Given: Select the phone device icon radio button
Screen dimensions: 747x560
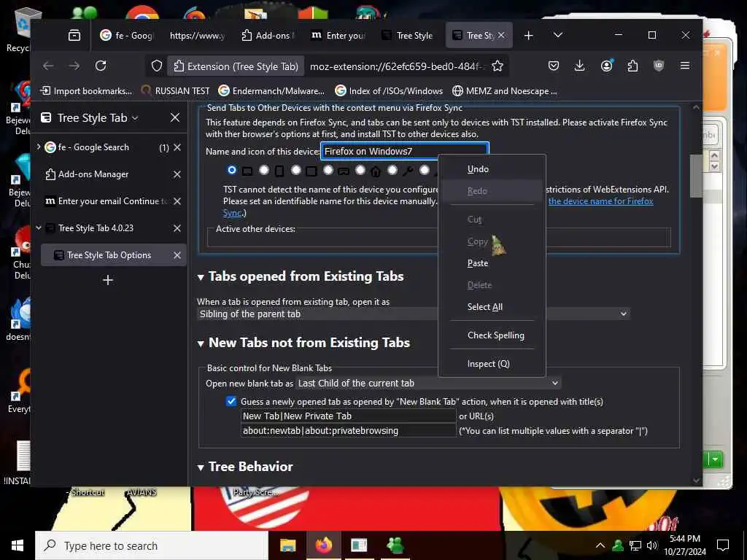Looking at the screenshot, I should (x=264, y=170).
